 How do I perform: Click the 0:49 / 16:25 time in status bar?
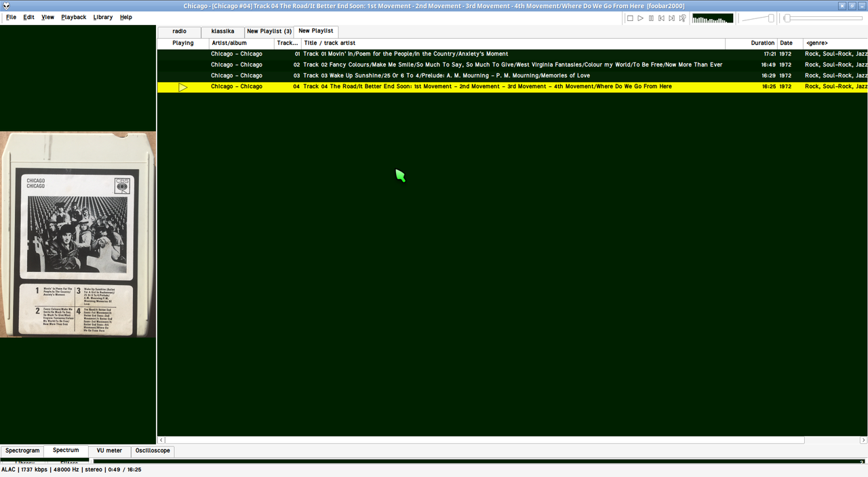coord(123,470)
